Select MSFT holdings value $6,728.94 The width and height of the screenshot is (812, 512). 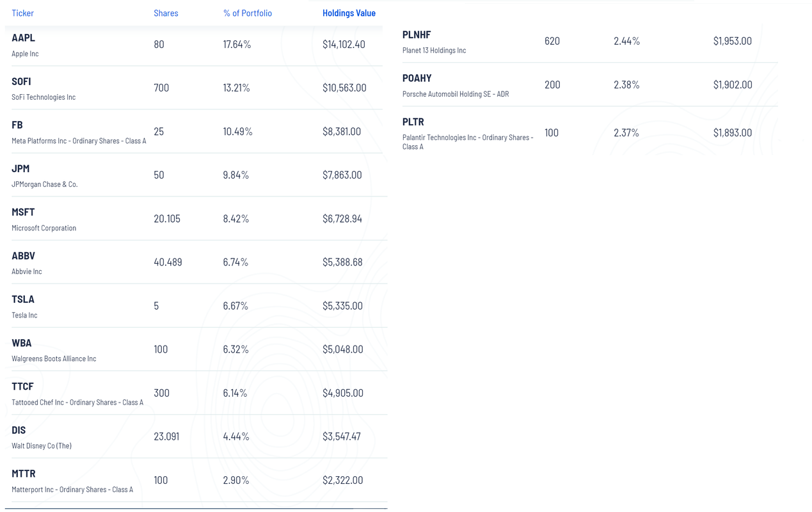[x=342, y=218]
